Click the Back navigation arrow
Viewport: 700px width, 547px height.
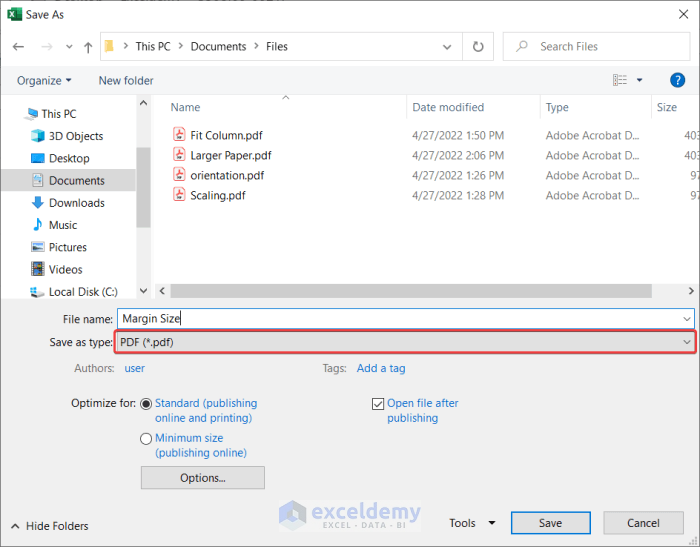(18, 46)
